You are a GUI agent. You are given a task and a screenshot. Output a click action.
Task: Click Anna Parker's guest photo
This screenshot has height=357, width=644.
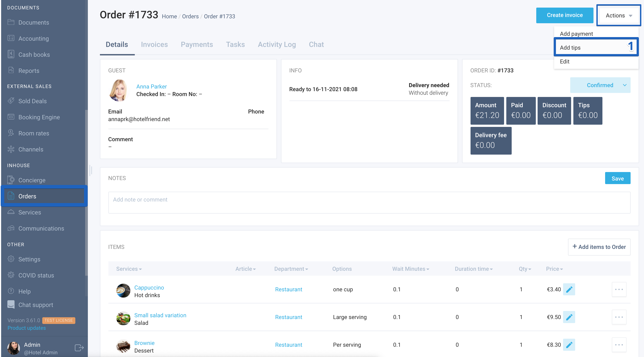click(x=119, y=90)
